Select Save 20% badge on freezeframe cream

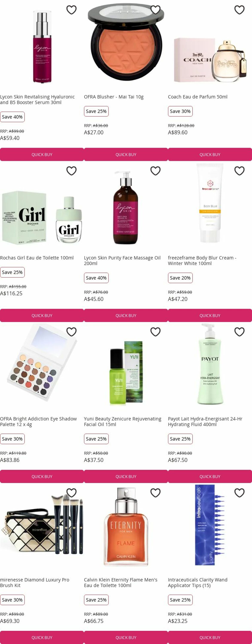180,278
